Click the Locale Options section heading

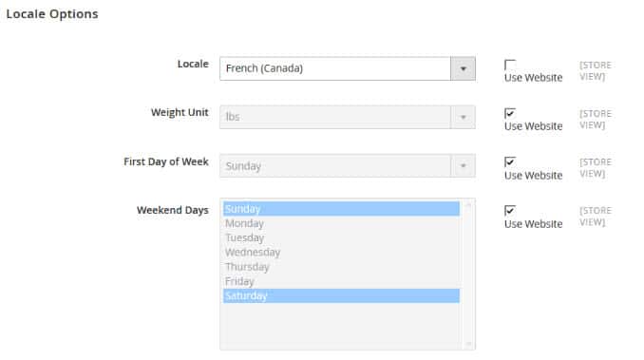coord(52,14)
